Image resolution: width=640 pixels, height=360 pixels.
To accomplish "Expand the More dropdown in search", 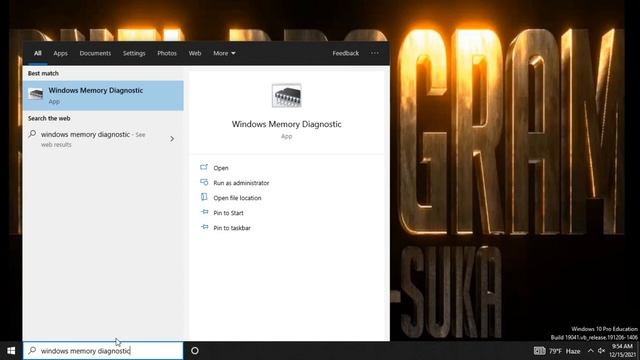I will [x=224, y=53].
